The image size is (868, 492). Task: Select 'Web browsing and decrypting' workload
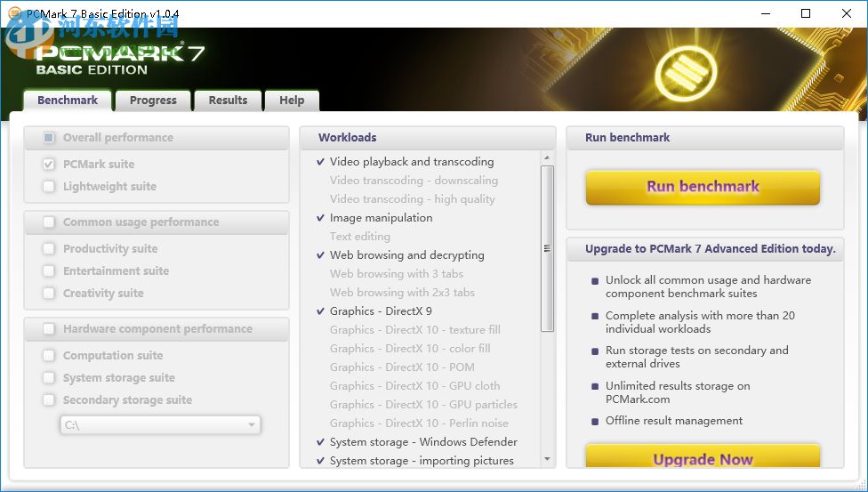(407, 254)
